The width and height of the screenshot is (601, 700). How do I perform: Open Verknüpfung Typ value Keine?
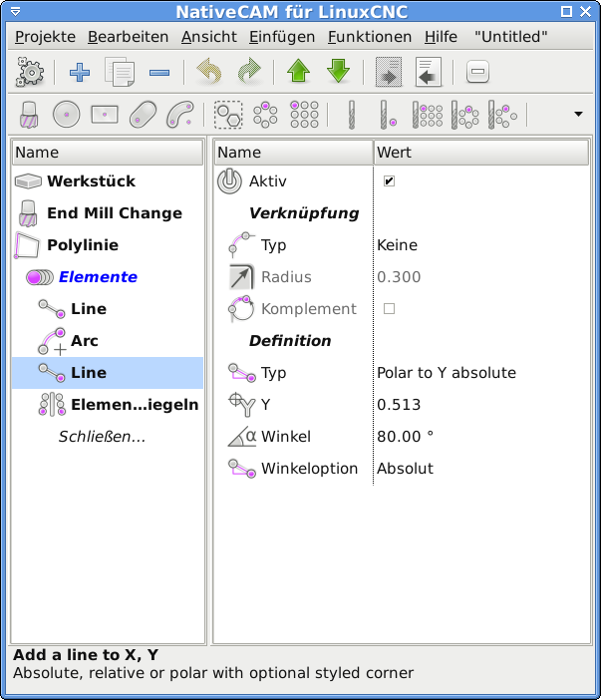[397, 245]
